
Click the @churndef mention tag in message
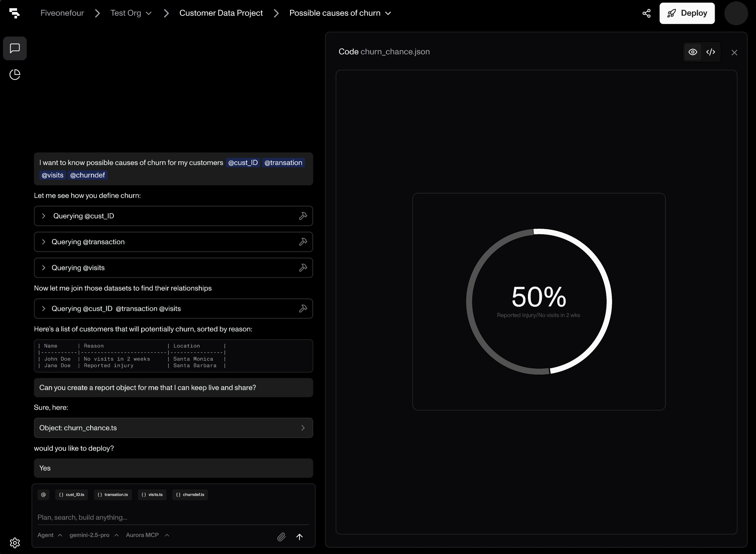[88, 175]
